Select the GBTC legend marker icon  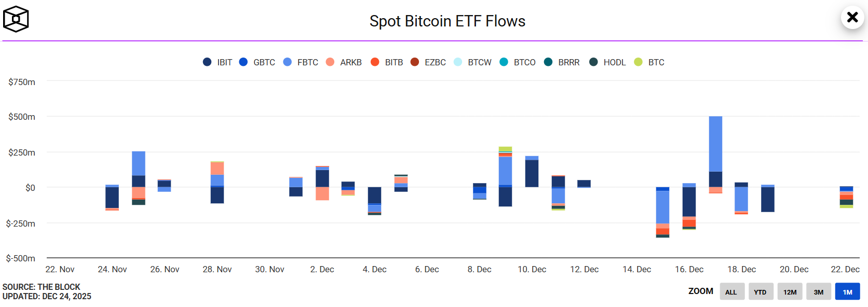click(242, 62)
